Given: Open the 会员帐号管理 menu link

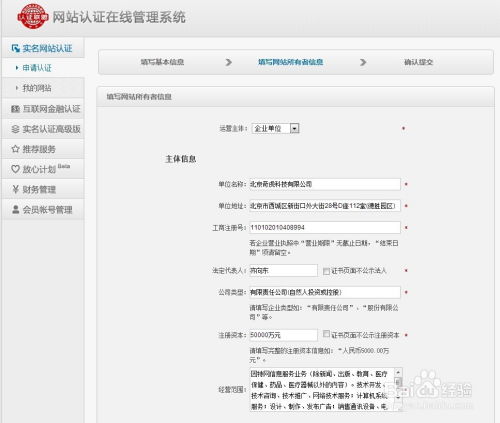Looking at the screenshot, I should pos(47,210).
